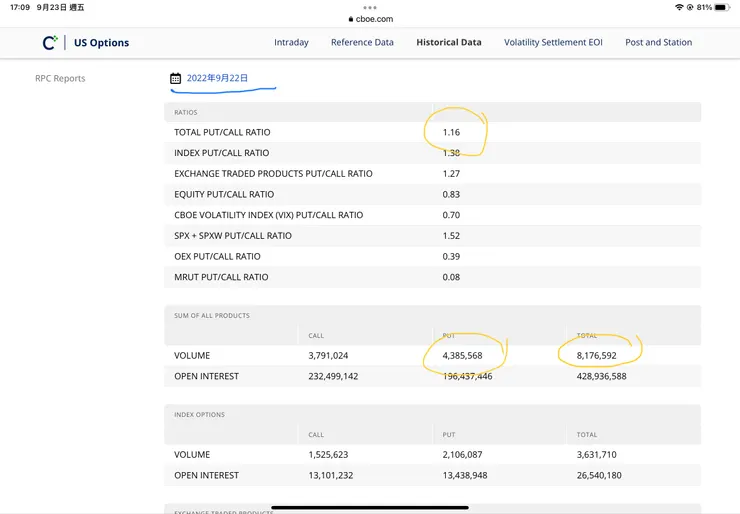The height and width of the screenshot is (514, 740).
Task: Tap the cboe.com address bar
Action: [x=374, y=19]
